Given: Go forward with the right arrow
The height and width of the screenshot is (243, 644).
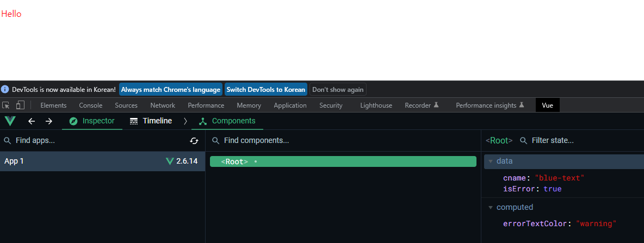Looking at the screenshot, I should pos(49,121).
